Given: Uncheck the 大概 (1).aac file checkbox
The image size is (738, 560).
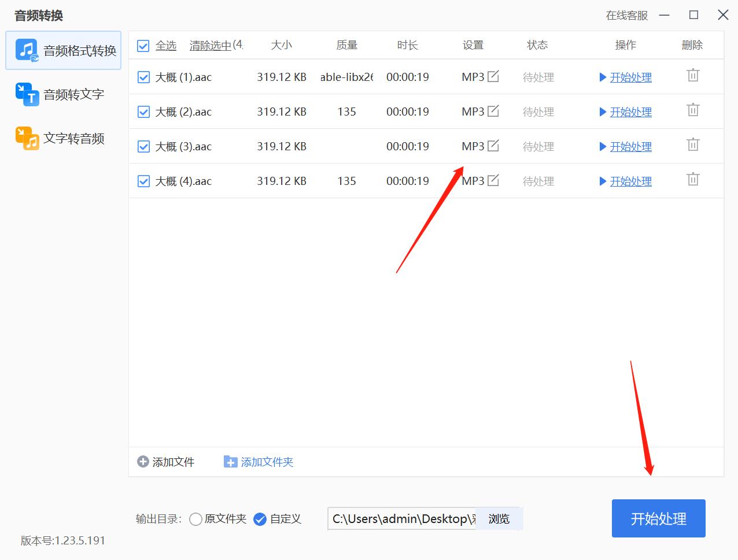Looking at the screenshot, I should tap(143, 77).
